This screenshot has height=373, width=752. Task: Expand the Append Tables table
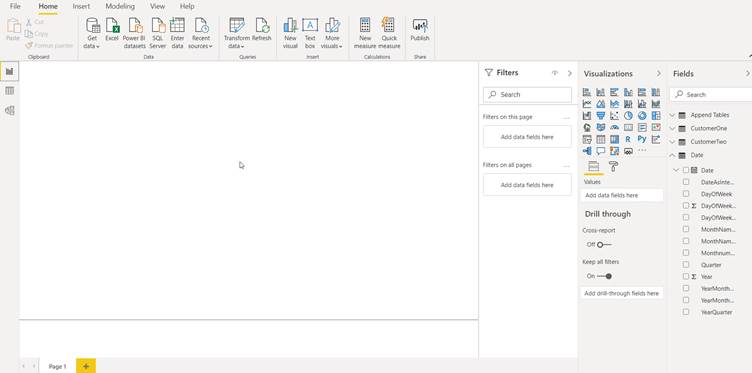coord(672,115)
